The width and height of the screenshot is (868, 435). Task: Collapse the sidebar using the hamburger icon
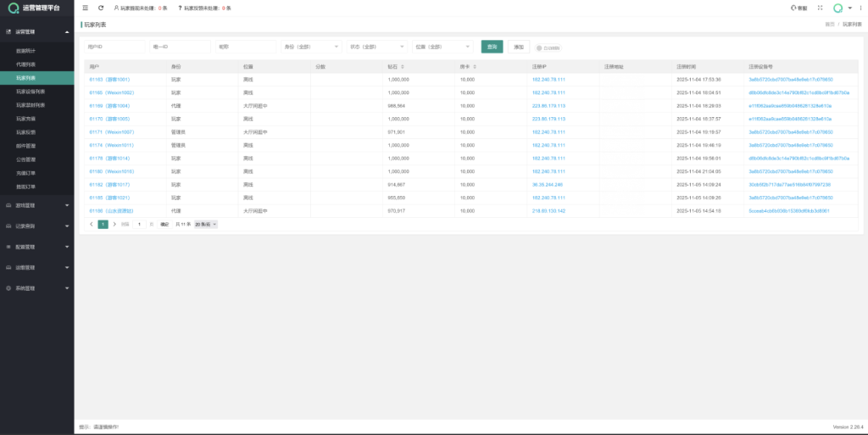(86, 8)
